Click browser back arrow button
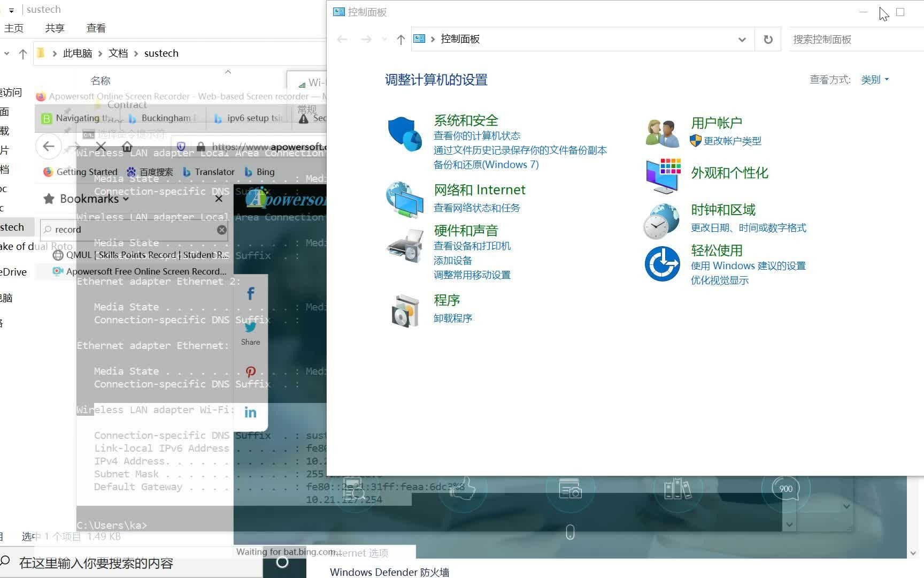Image resolution: width=924 pixels, height=578 pixels. pyautogui.click(x=49, y=146)
